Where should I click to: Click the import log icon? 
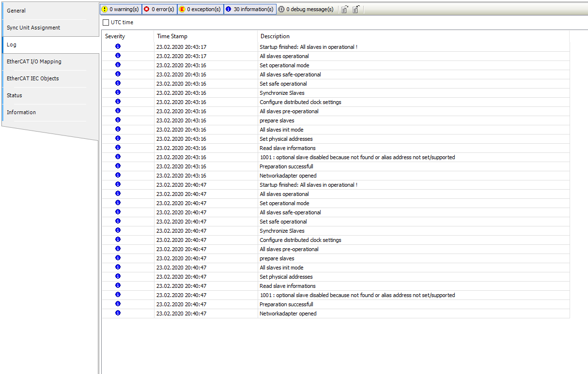coord(356,9)
